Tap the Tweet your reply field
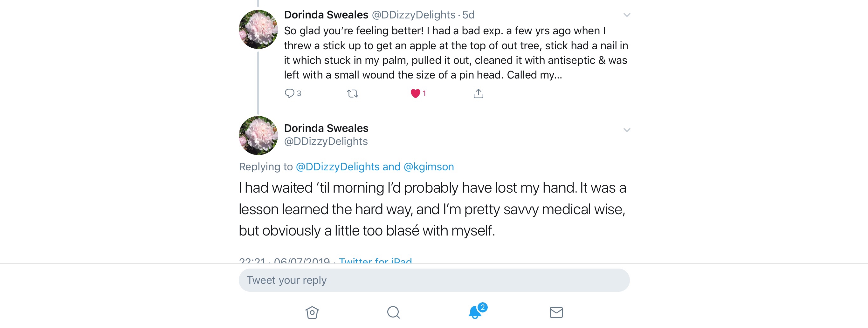Screen dimensions: 868x328 point(434,280)
